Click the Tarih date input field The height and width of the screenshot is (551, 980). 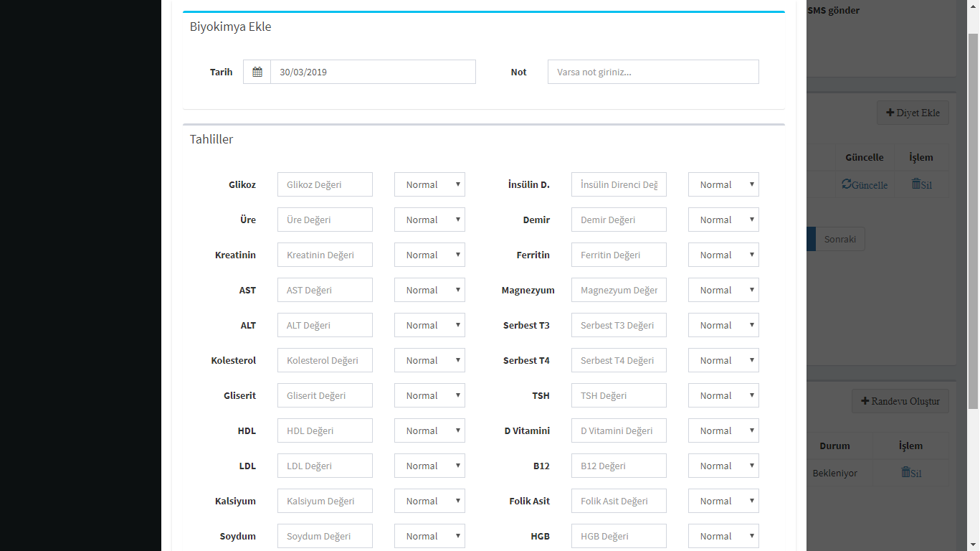[x=373, y=72]
